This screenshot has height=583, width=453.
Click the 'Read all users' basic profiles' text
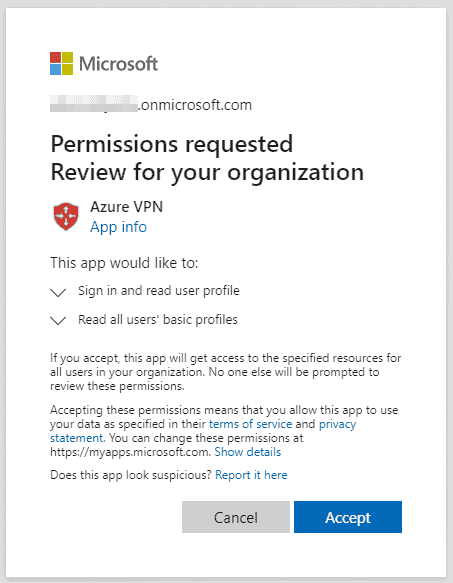158,319
